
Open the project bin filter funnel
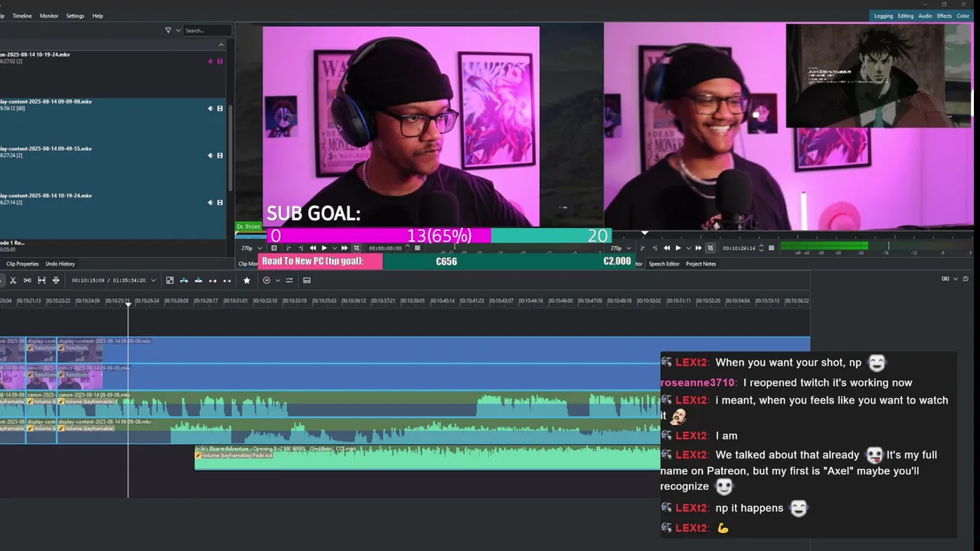pyautogui.click(x=168, y=31)
